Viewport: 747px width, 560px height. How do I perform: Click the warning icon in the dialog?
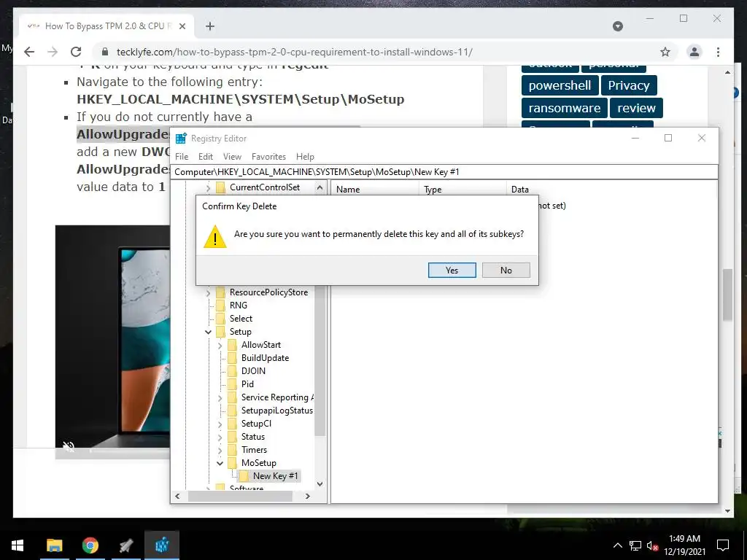(x=215, y=237)
